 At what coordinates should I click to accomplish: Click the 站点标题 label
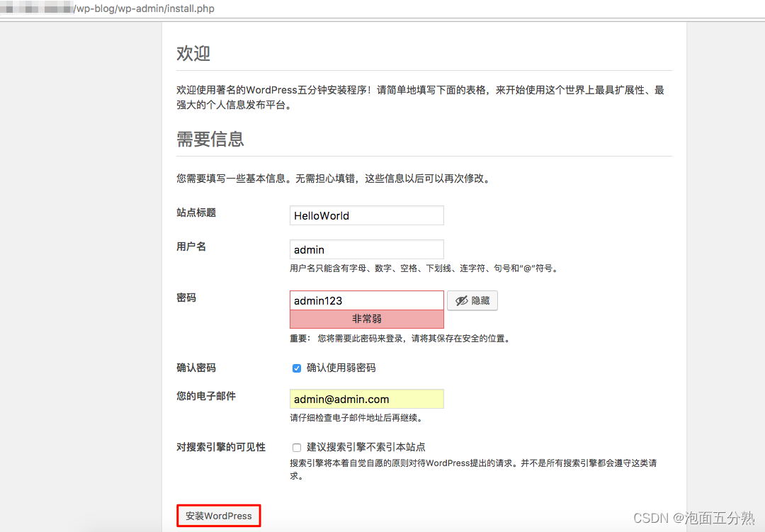[x=196, y=213]
